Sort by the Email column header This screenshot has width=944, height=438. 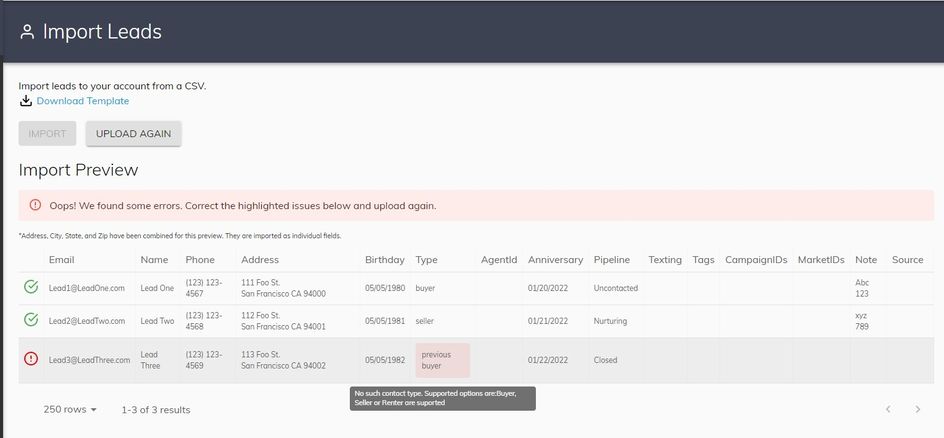(62, 260)
